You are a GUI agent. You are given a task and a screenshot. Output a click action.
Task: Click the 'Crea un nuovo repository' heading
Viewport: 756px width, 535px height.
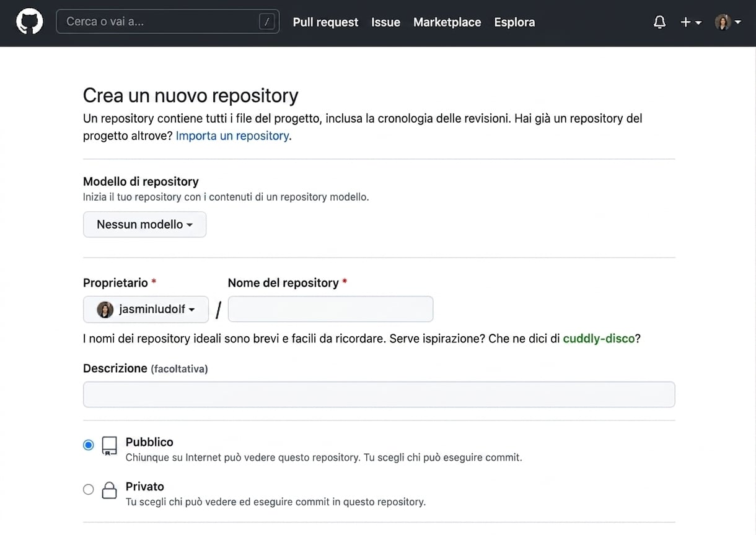pos(191,96)
